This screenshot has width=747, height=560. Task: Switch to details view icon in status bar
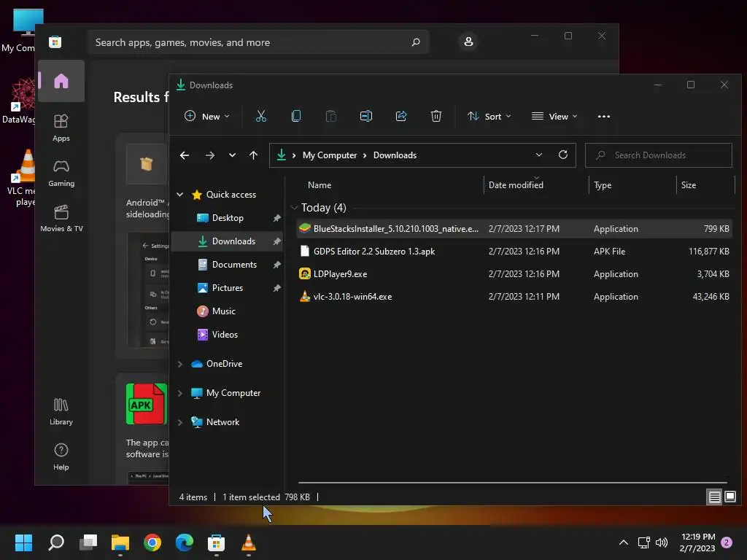click(x=714, y=497)
